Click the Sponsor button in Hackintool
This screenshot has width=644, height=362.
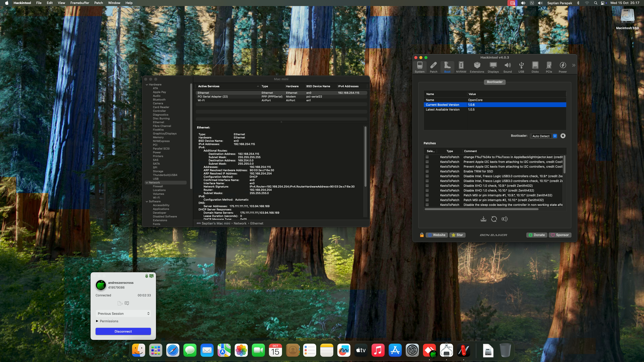(x=560, y=235)
